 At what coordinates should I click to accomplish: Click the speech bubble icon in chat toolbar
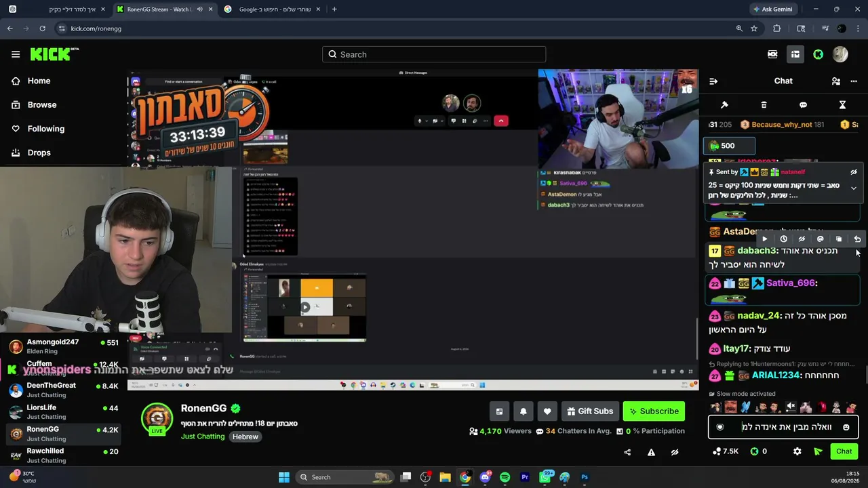803,105
